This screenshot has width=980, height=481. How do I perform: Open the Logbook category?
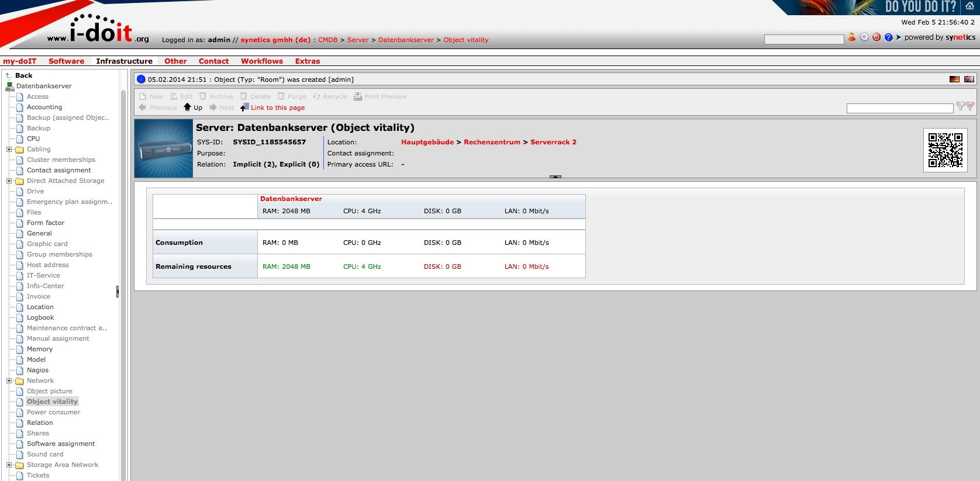[40, 317]
